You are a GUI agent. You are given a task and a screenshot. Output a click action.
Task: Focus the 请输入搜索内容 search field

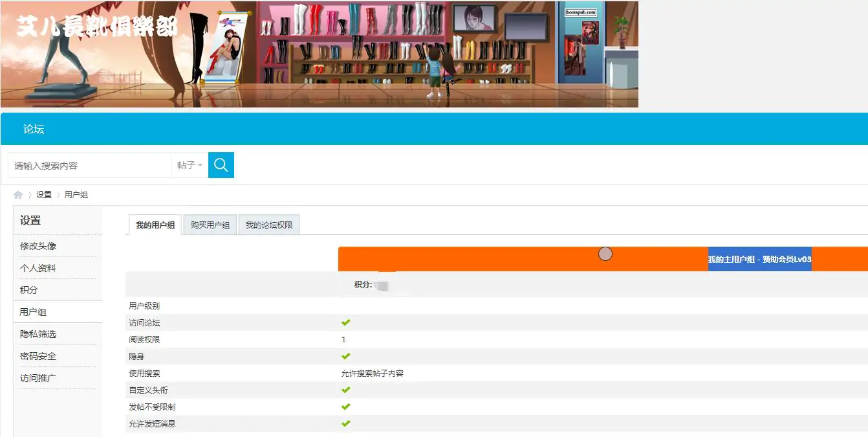(x=90, y=166)
